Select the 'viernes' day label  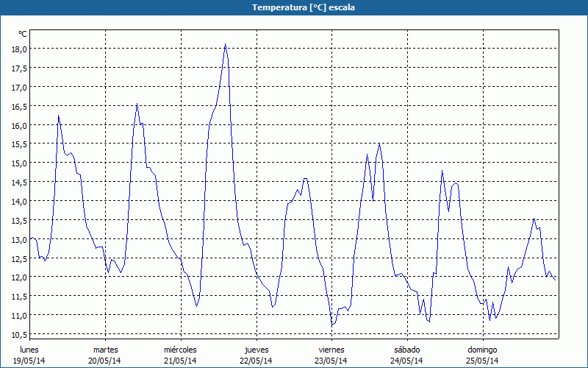tap(331, 350)
